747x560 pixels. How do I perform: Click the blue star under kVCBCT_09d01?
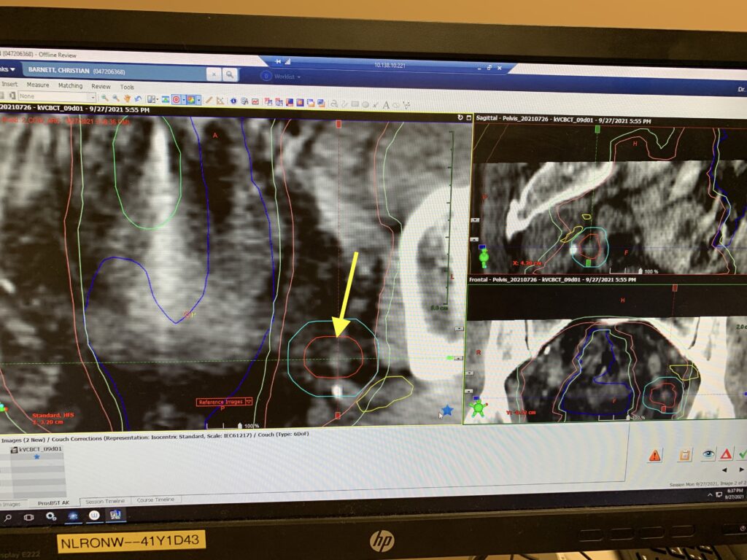(36, 457)
